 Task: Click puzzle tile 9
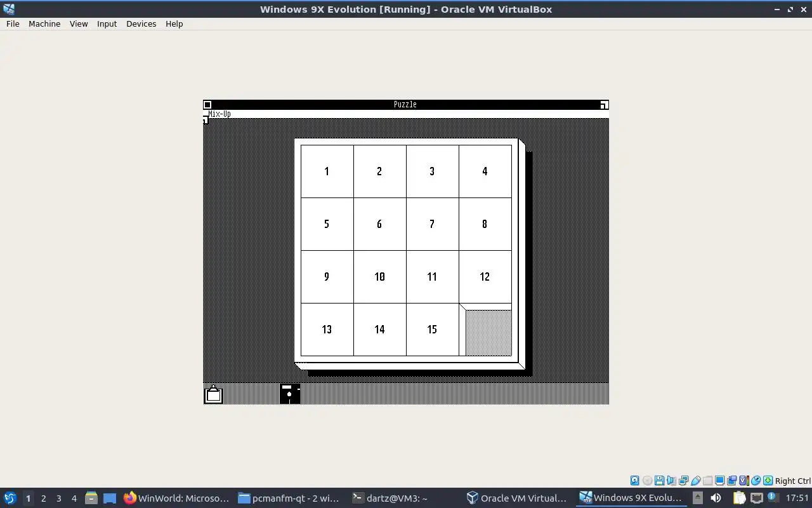[327, 277]
